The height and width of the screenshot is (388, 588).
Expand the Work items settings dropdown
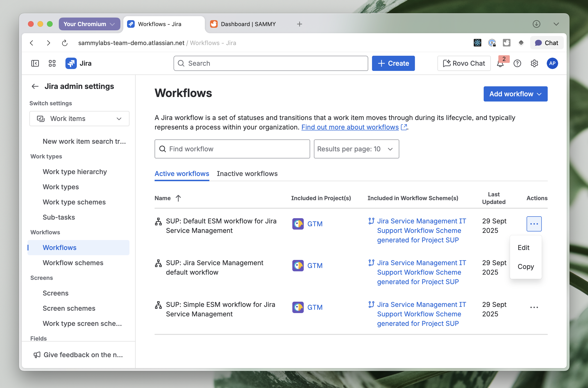tap(79, 119)
